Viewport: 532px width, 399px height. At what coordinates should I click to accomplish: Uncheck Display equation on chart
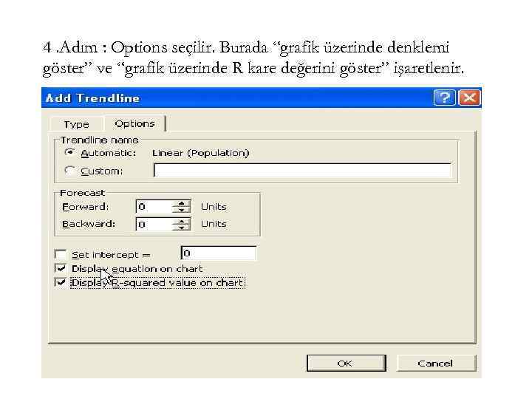click(61, 268)
